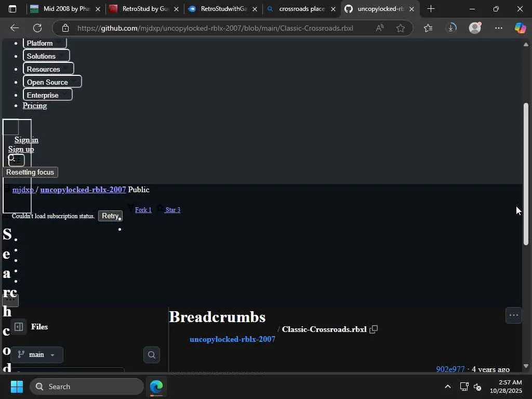Image resolution: width=532 pixels, height=399 pixels.
Task: Open the main branch selector
Action: click(x=37, y=355)
